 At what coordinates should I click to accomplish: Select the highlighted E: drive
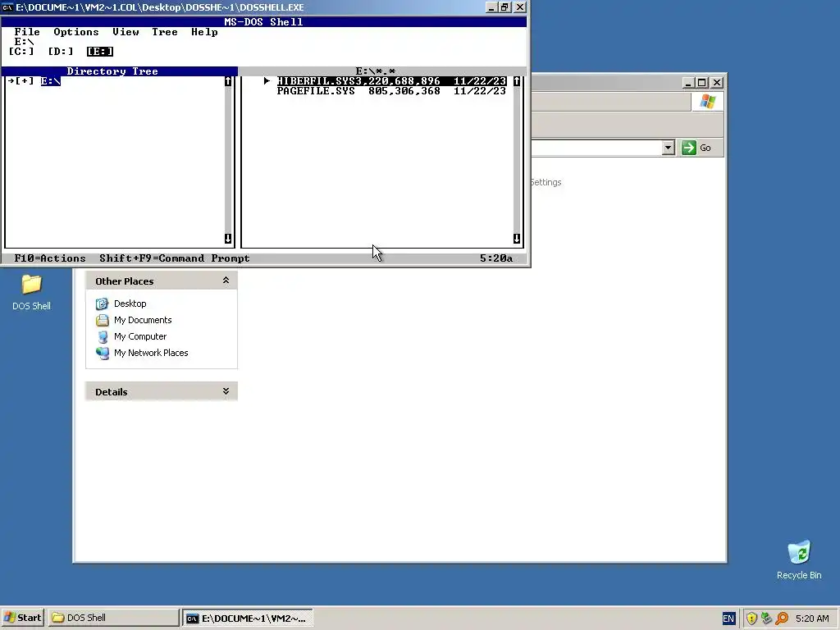(100, 52)
